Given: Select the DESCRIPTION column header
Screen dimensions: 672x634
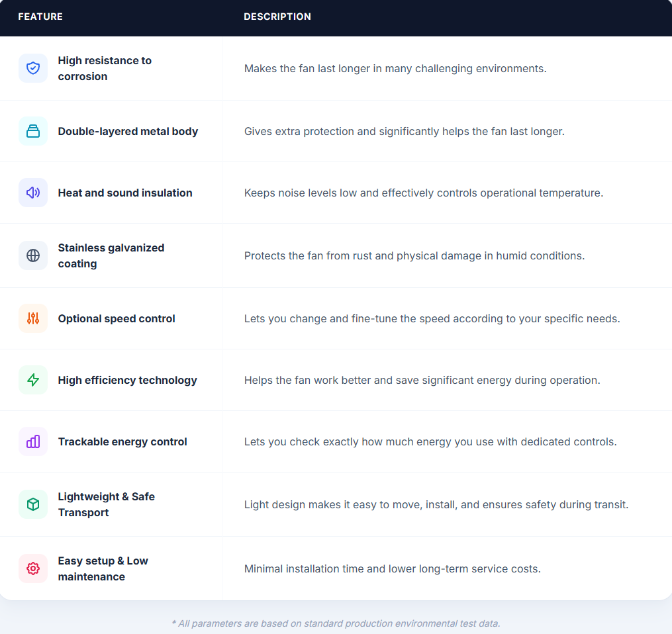Looking at the screenshot, I should (277, 17).
